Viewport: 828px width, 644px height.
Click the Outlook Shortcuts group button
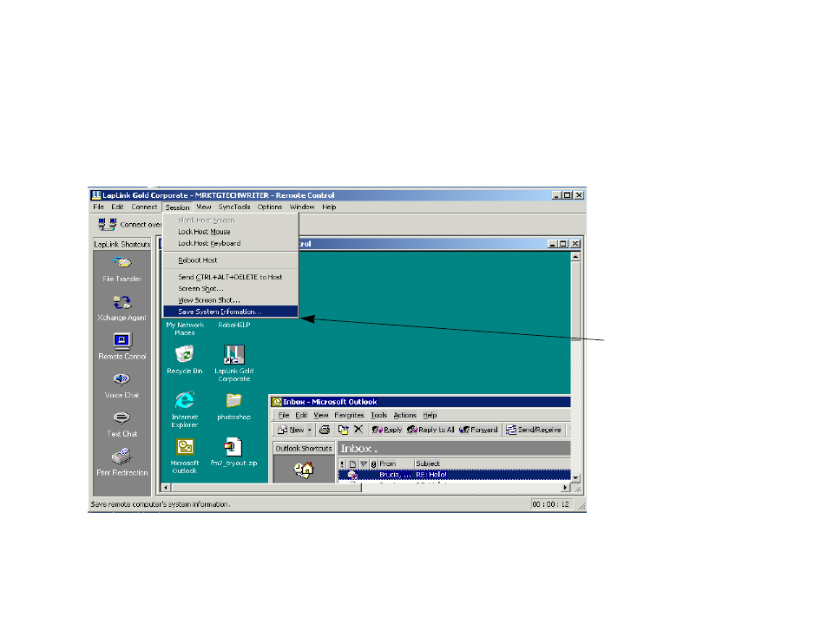click(x=304, y=448)
